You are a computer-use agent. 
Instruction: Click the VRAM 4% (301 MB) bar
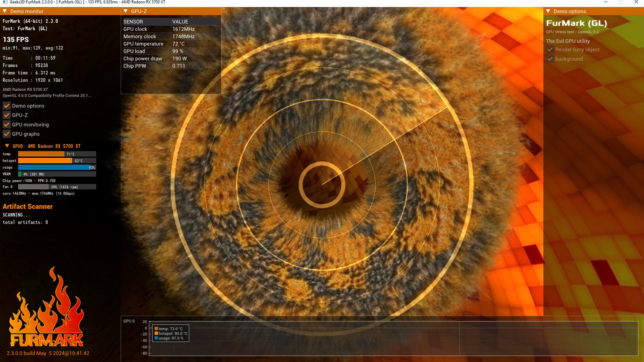(57, 174)
